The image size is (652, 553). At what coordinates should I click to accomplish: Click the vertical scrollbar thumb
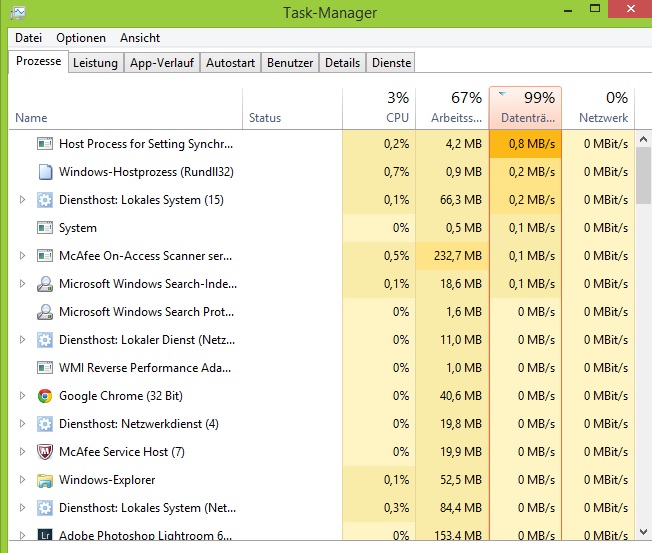click(x=643, y=175)
